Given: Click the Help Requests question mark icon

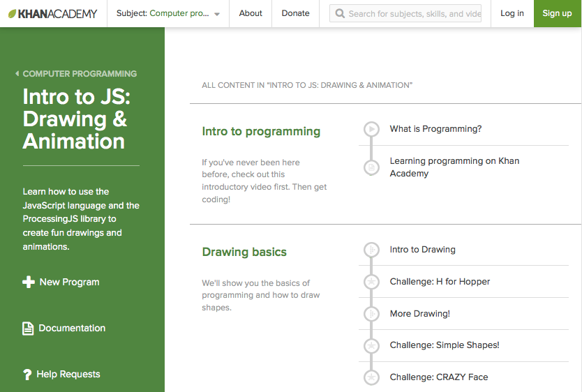Looking at the screenshot, I should (x=27, y=375).
